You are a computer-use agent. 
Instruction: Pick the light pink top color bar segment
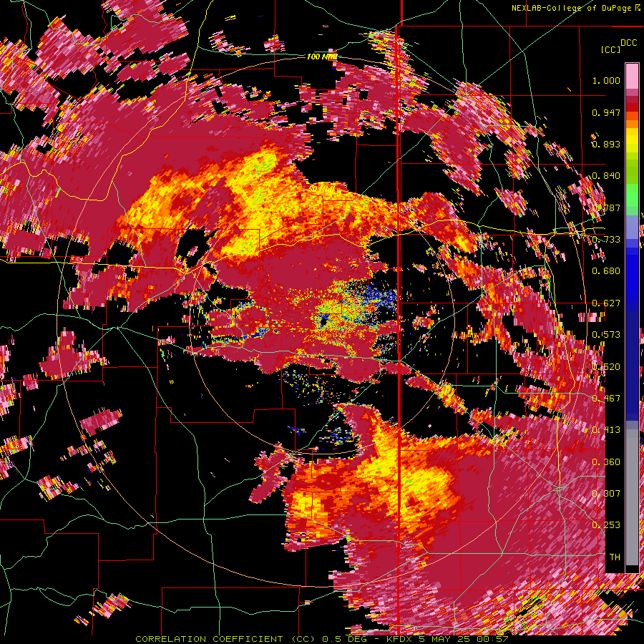pos(632,77)
